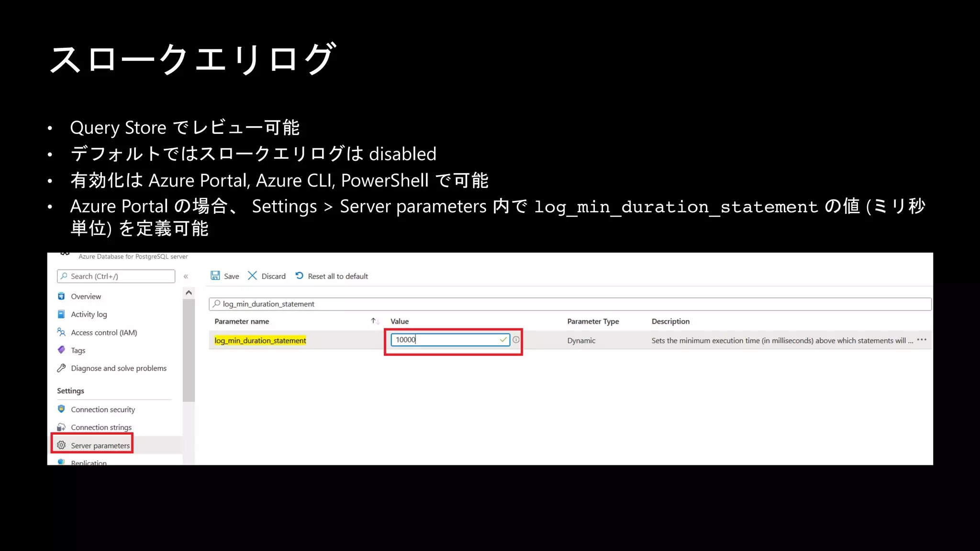Image resolution: width=980 pixels, height=551 pixels.
Task: Open Tags menu item
Action: (78, 351)
